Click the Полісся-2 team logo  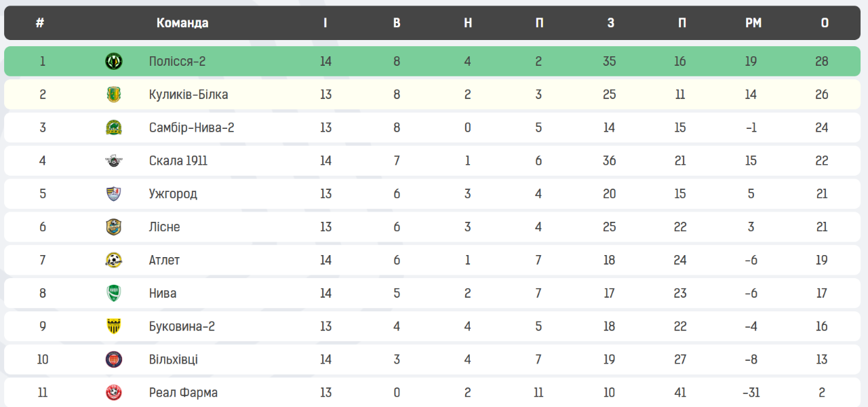point(114,62)
